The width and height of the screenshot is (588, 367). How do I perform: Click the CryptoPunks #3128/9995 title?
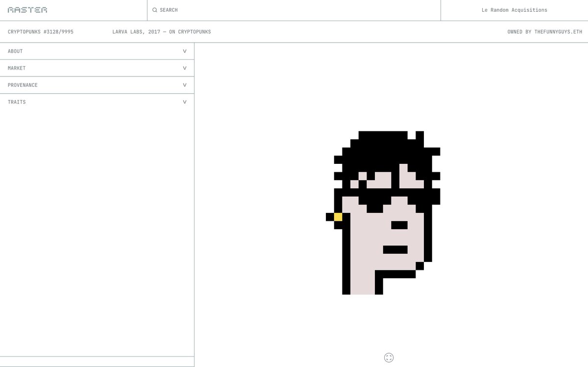tap(41, 32)
